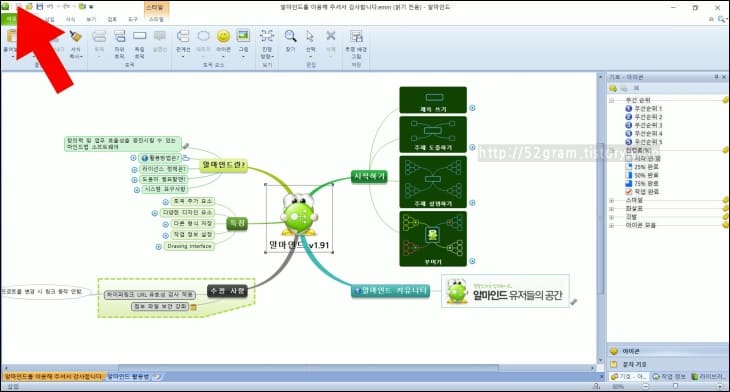Click the note pencil icon beside the community image

(574, 302)
